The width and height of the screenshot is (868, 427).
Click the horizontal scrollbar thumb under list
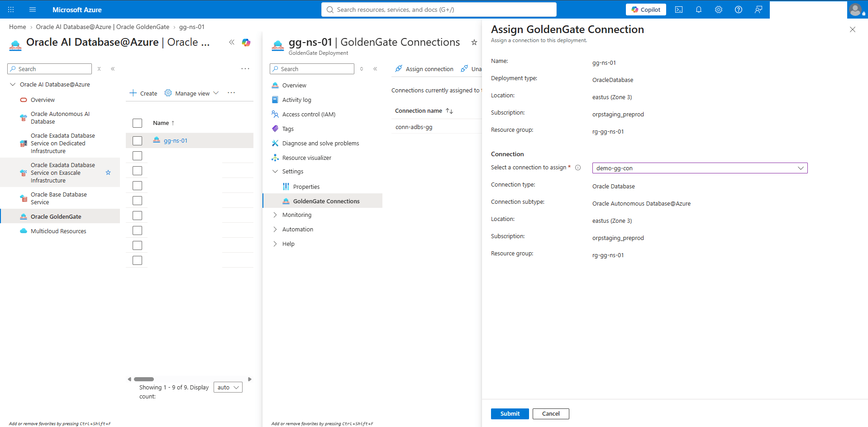click(x=144, y=379)
